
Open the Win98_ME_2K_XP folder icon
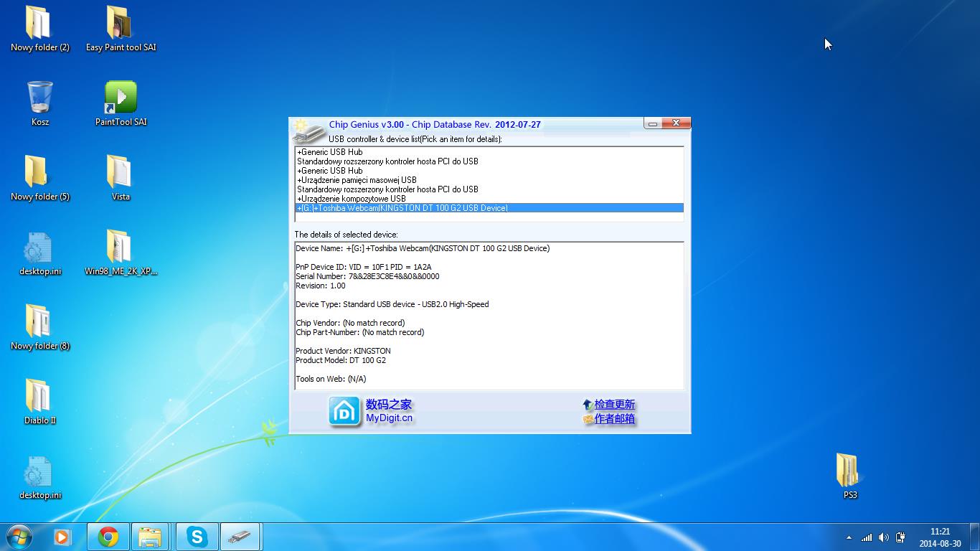coord(121,253)
